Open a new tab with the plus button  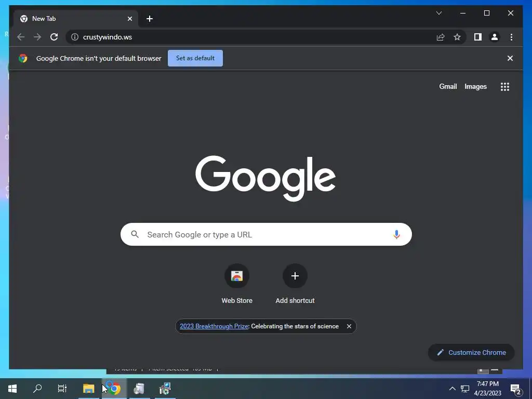pos(150,19)
